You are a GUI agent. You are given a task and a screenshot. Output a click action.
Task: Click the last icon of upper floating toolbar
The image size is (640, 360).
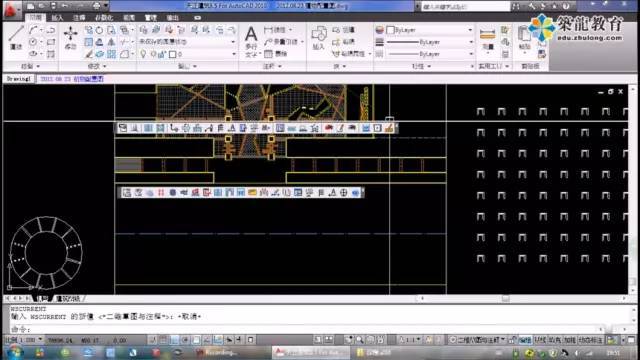point(389,128)
